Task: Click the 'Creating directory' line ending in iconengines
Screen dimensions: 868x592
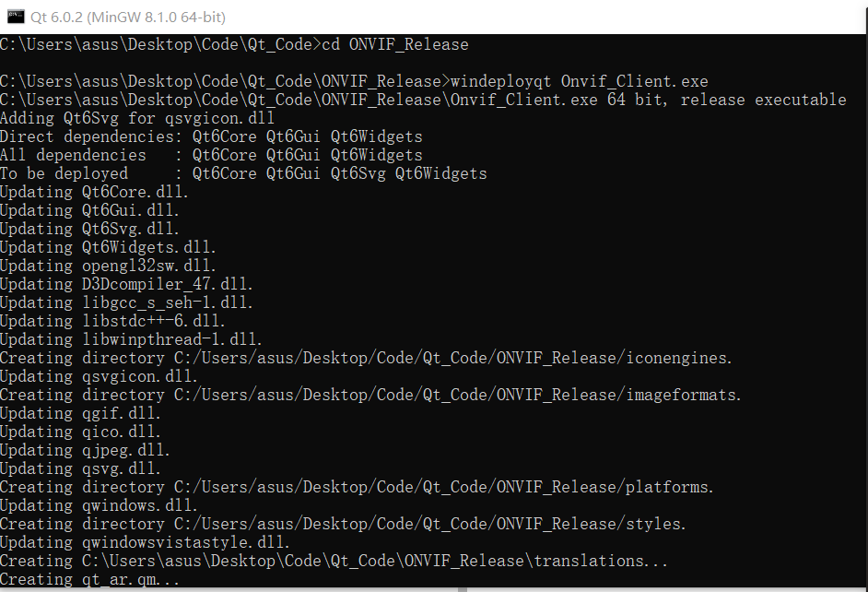Action: 366,359
